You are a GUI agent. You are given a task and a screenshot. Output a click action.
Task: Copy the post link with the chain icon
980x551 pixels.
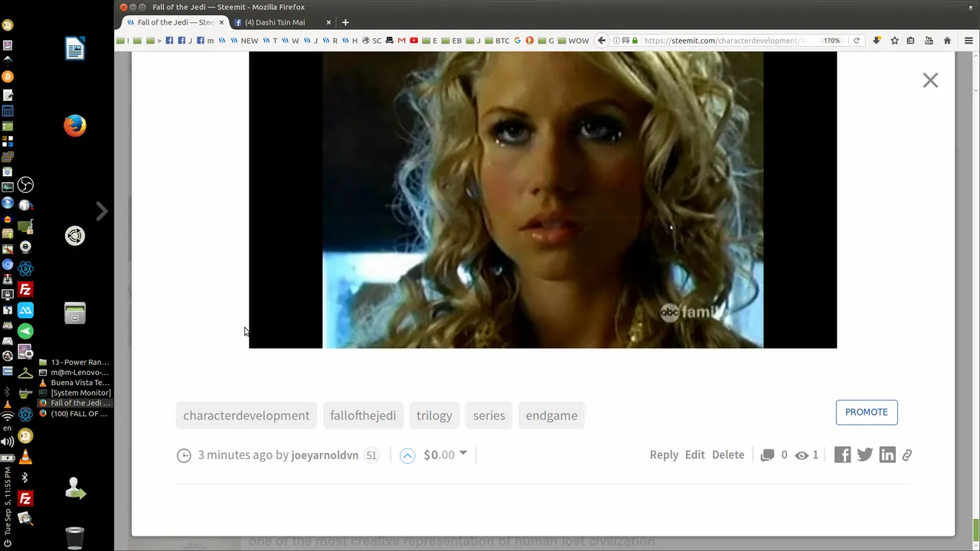click(x=906, y=455)
